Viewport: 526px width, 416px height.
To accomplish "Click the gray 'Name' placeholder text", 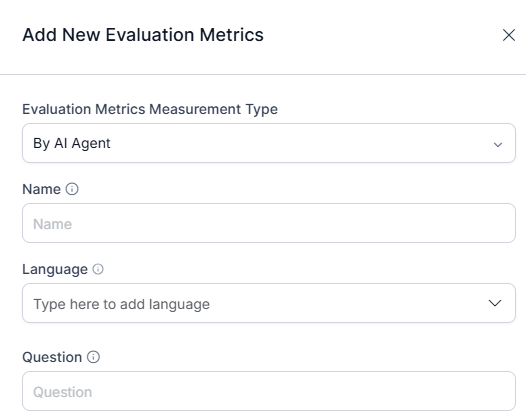I will [52, 224].
